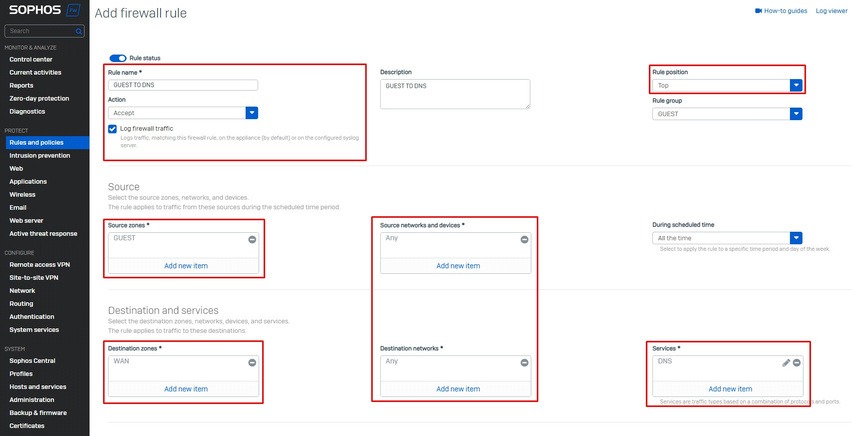The width and height of the screenshot is (852, 436).
Task: Select WAN entry in Destination zones
Action: tap(121, 361)
